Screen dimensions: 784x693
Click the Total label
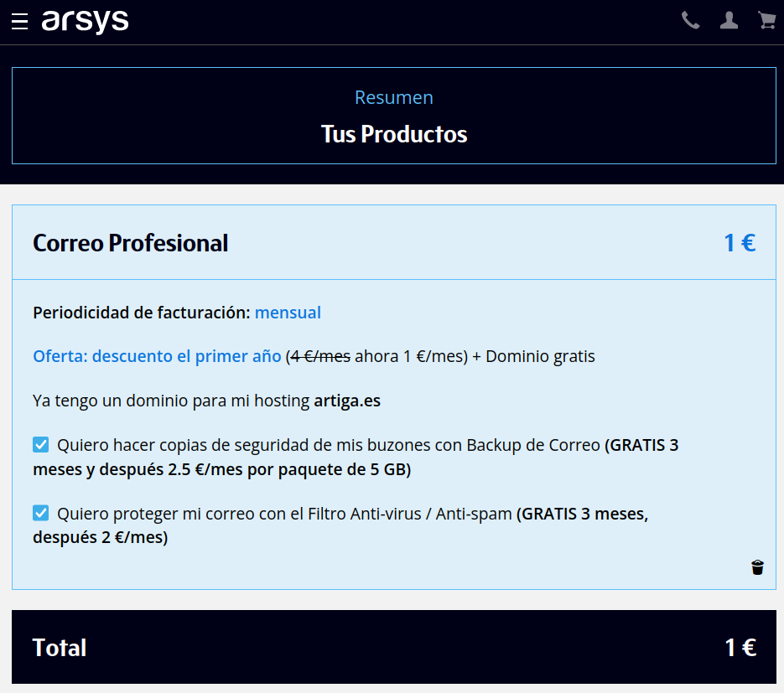point(60,648)
